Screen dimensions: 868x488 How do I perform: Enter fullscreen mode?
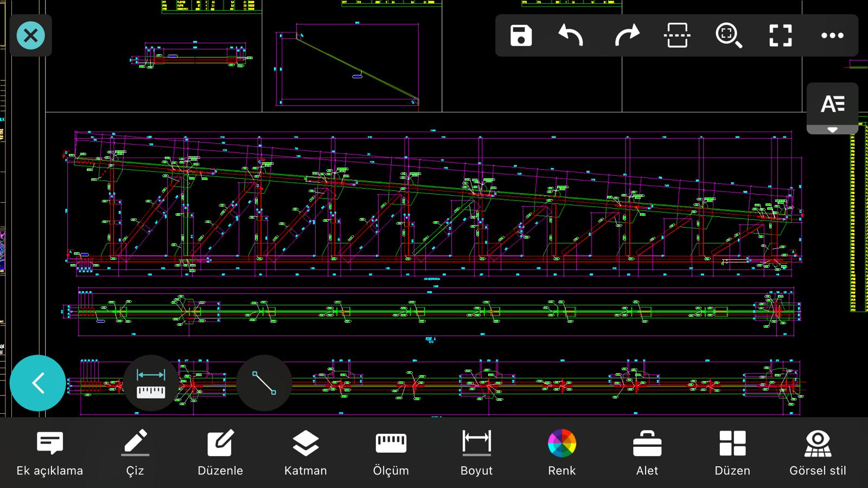coord(780,36)
